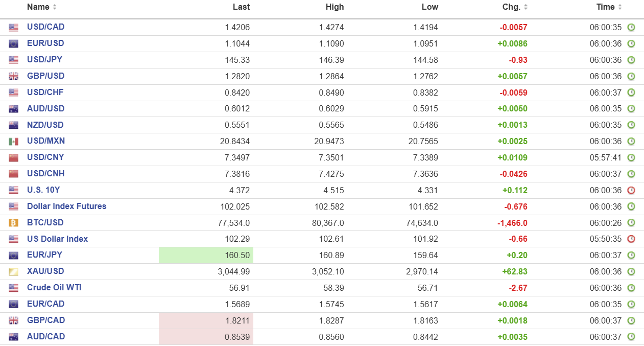Viewport: 644px width, 346px height.
Task: Click the Bitcoin icon next to BTC/USD
Action: click(x=13, y=223)
